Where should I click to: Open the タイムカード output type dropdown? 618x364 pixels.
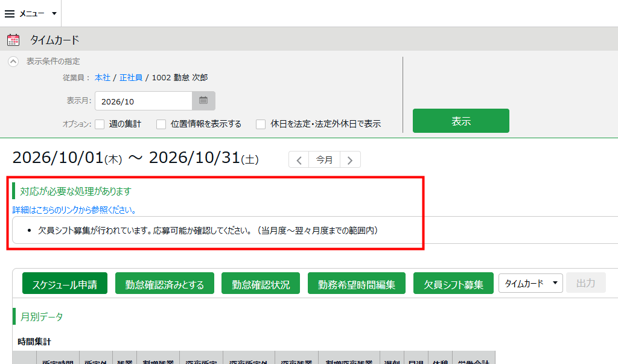(530, 283)
